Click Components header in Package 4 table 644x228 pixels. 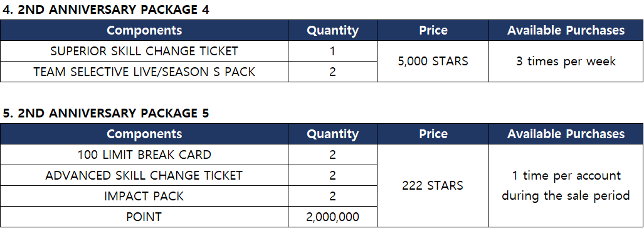tap(144, 30)
